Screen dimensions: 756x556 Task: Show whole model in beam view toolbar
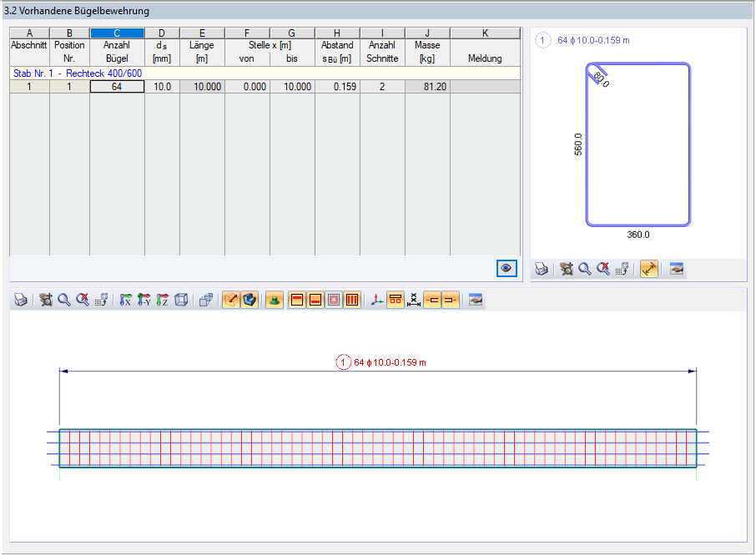click(101, 300)
